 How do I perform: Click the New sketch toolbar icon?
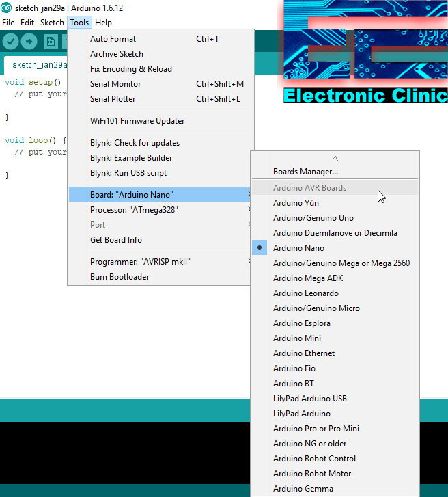[x=51, y=42]
